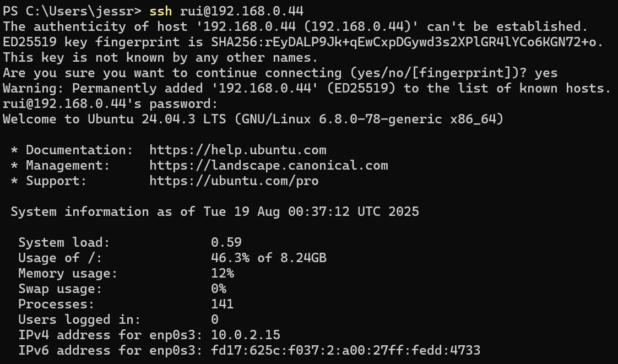The image size is (618, 364).
Task: Open the help.ubuntu.com documentation link
Action: point(237,150)
